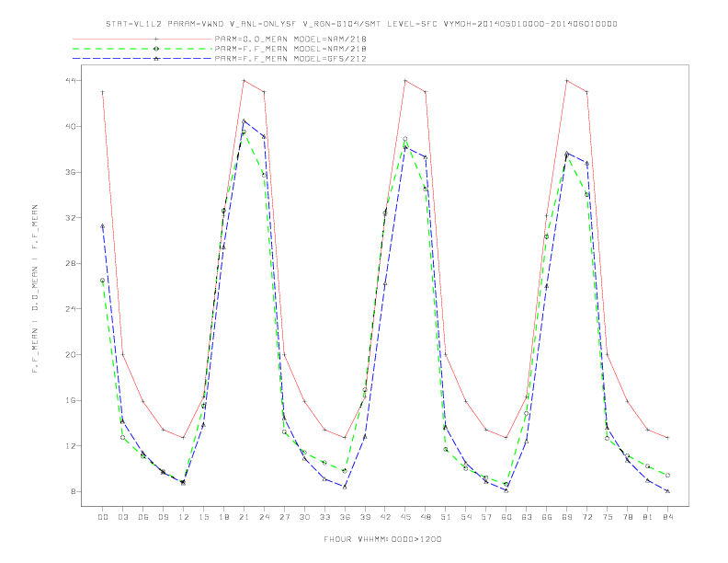Click the green dashed line legend sample
This screenshot has height=563, width=728.
(x=142, y=49)
